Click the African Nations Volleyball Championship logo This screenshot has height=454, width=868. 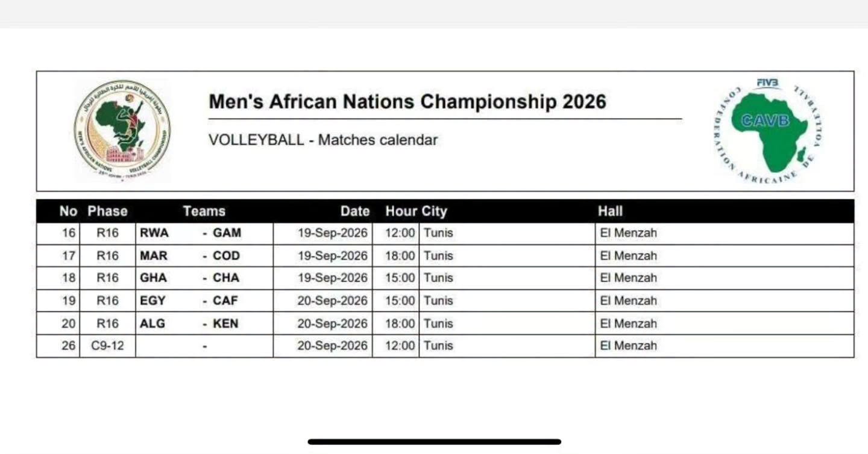pyautogui.click(x=122, y=131)
